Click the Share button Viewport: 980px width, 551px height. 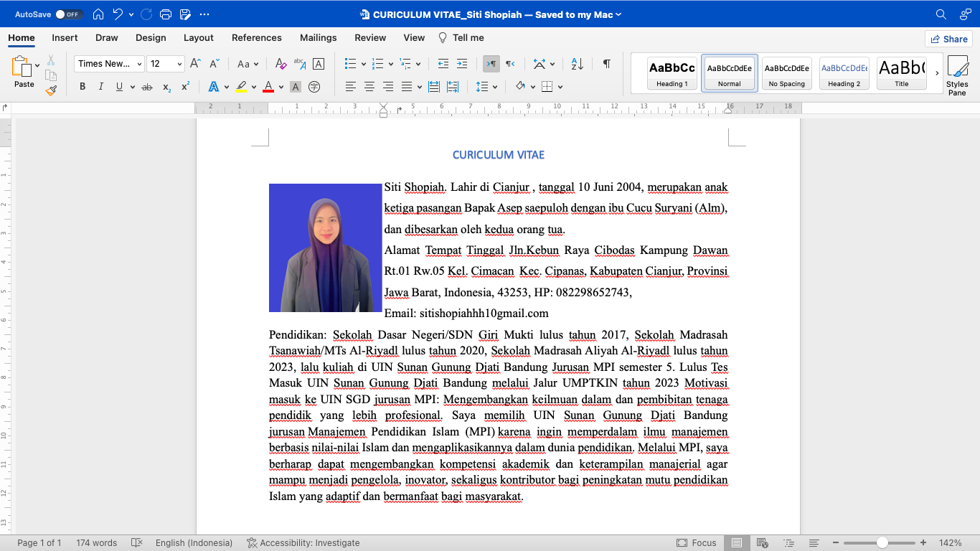point(948,39)
